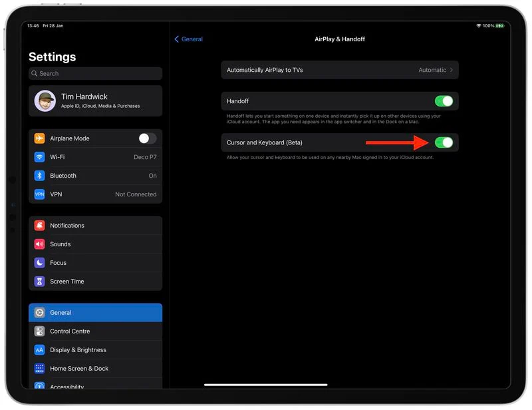Tap the General back link
This screenshot has width=532, height=410.
192,39
